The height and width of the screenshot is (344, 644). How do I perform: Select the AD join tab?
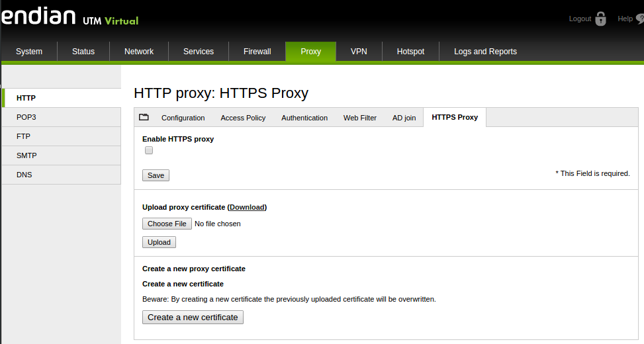pos(404,118)
